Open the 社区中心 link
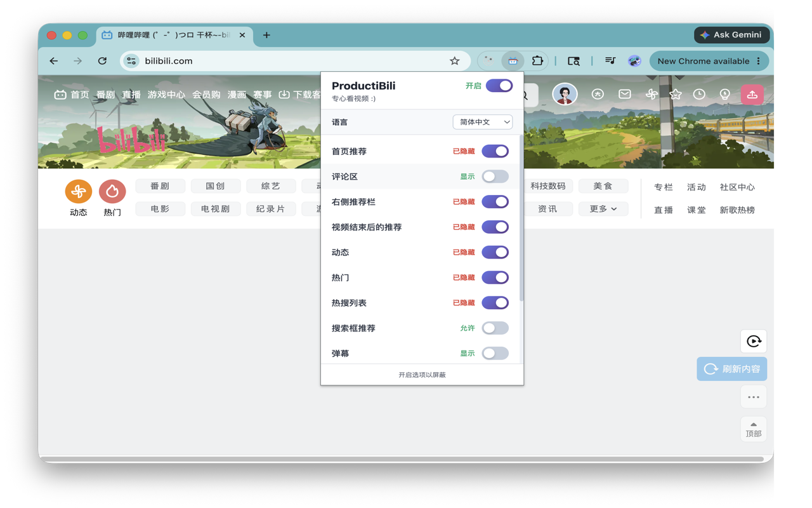The width and height of the screenshot is (812, 508). click(x=737, y=187)
